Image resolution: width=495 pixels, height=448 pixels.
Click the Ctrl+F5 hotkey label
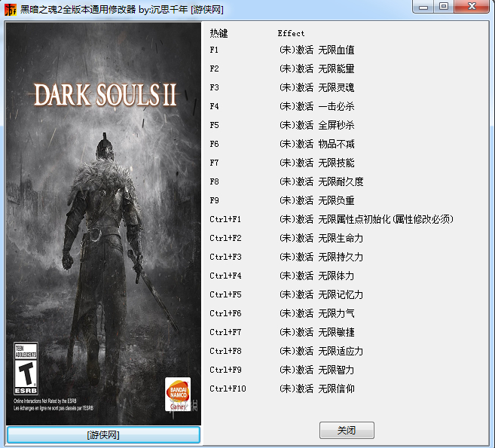pos(225,294)
